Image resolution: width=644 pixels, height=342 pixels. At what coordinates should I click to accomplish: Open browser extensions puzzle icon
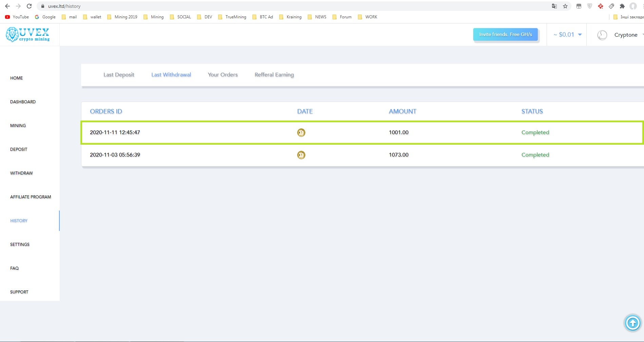click(622, 6)
